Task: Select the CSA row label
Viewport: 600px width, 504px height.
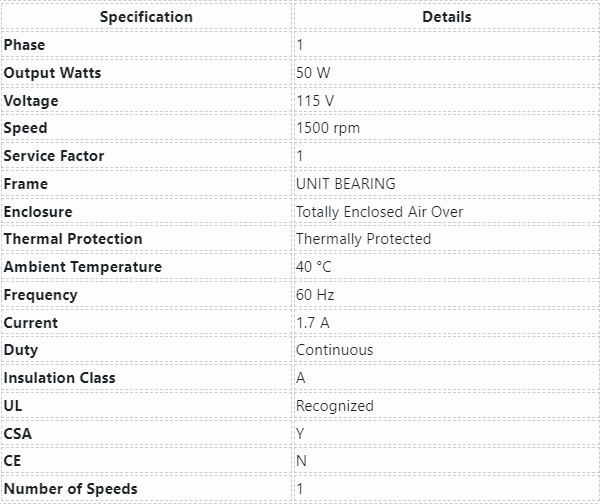Action: [18, 433]
